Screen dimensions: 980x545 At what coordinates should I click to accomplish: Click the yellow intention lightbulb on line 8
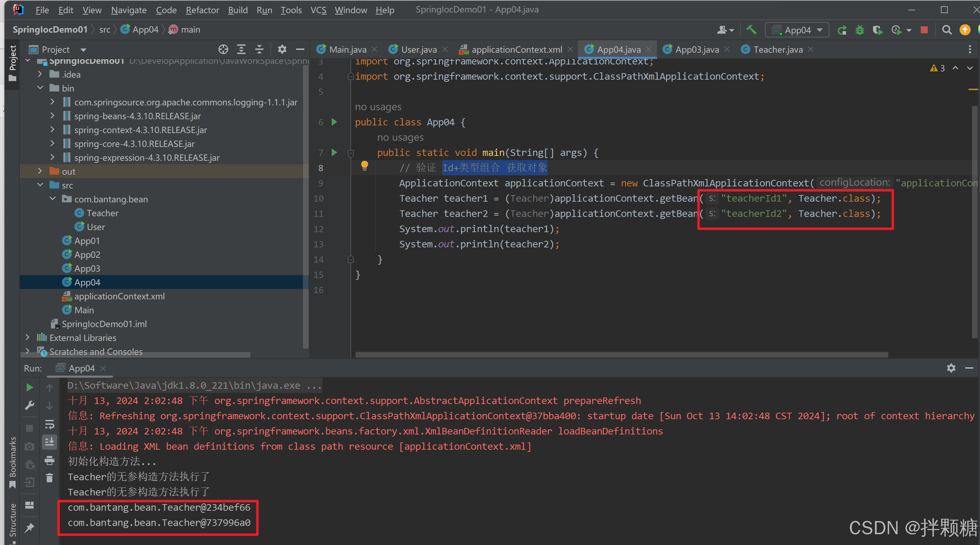pos(364,166)
